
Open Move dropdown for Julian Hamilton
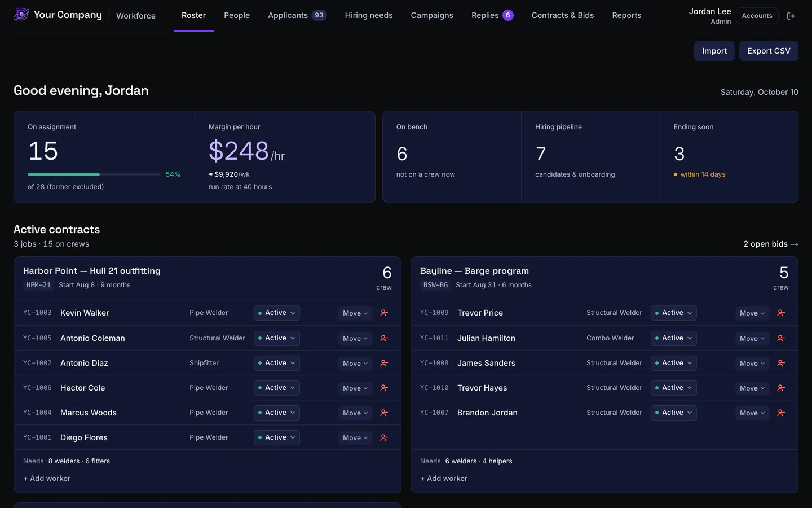pos(752,339)
